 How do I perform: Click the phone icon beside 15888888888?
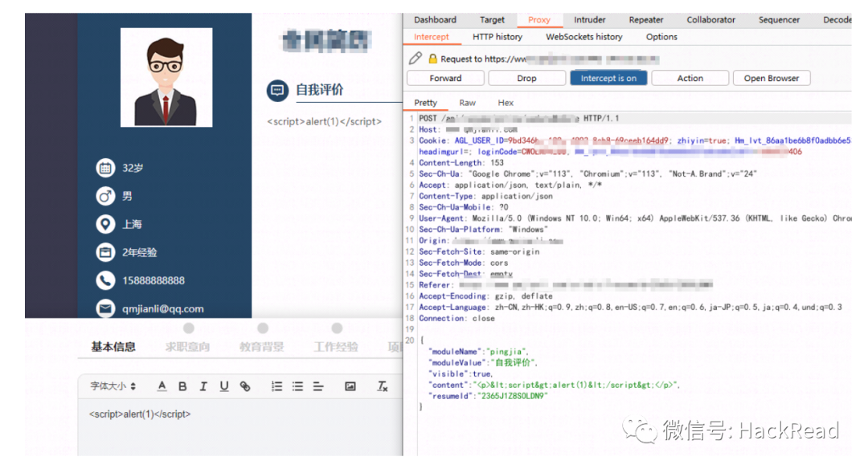(x=105, y=280)
